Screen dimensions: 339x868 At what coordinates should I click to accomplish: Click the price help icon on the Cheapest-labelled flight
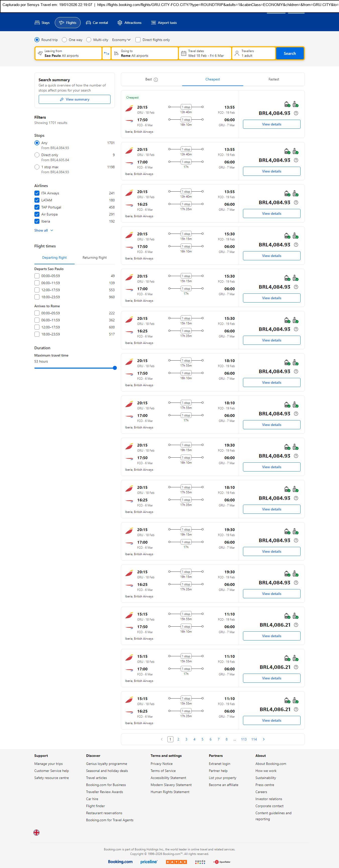tap(296, 113)
